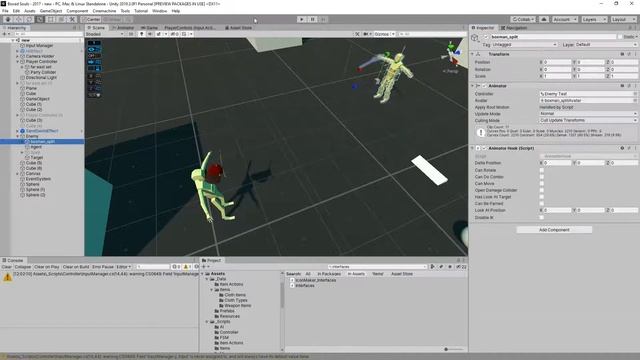Click Clear on Play in Console
The image size is (640, 360).
(47, 267)
